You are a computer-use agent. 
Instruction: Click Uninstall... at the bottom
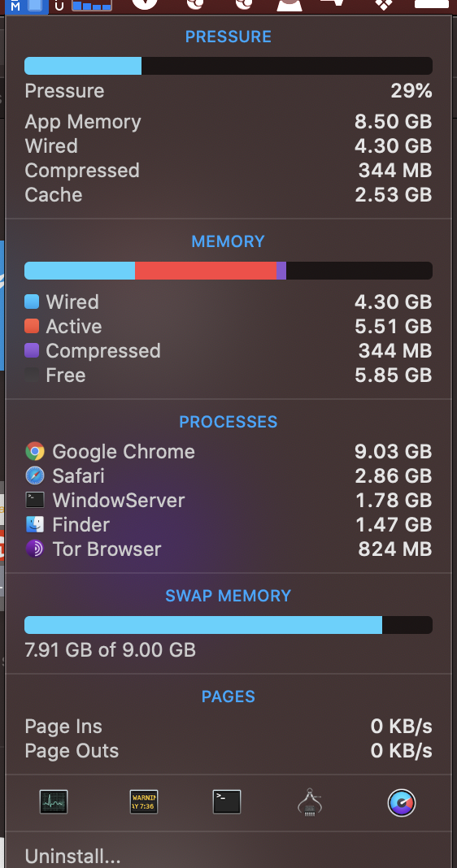click(72, 857)
